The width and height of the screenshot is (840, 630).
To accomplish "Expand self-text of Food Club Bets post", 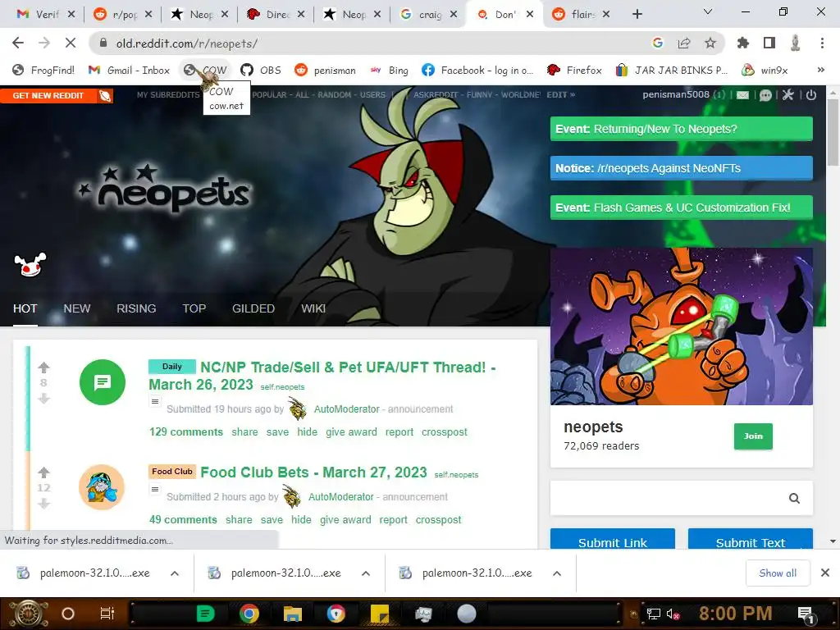I will coord(155,489).
